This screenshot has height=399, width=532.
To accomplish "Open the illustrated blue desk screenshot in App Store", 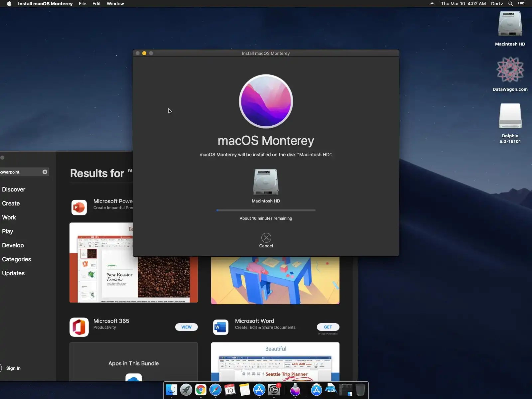I will 275,280.
